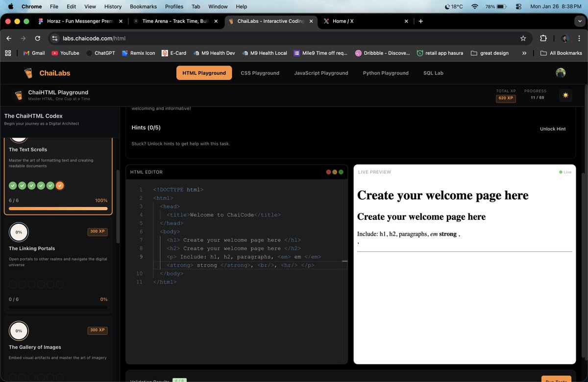Open the Python Playground tab
The width and height of the screenshot is (588, 382).
pyautogui.click(x=386, y=73)
